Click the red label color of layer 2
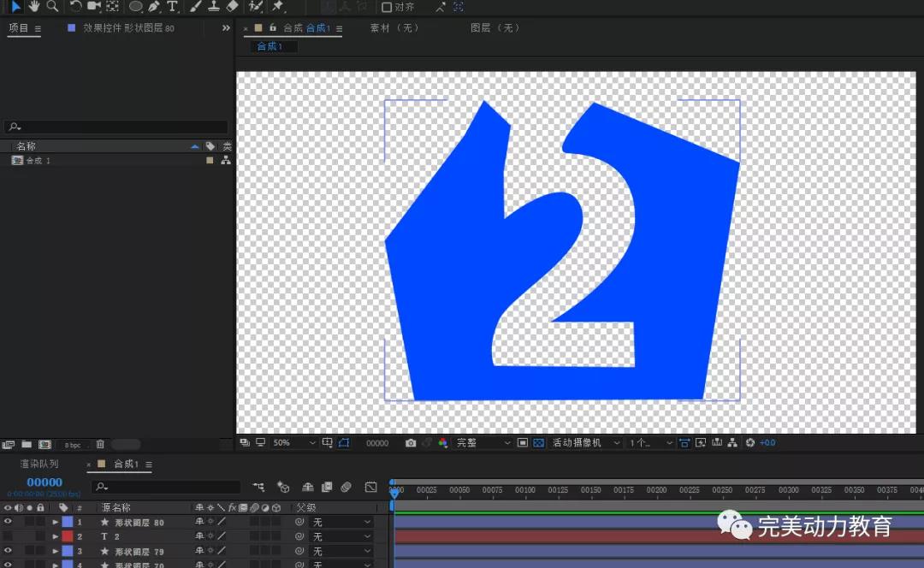Screen dimensions: 924x568 point(68,536)
